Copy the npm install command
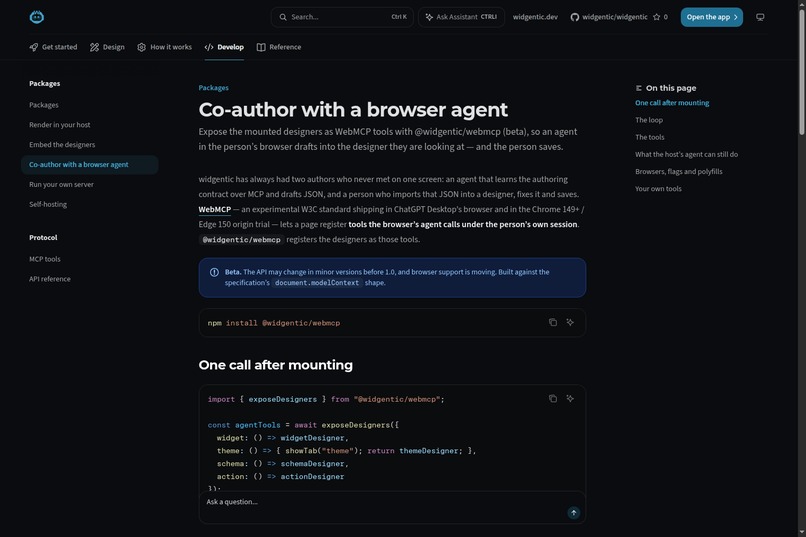Image resolution: width=806 pixels, height=537 pixels. (x=553, y=322)
